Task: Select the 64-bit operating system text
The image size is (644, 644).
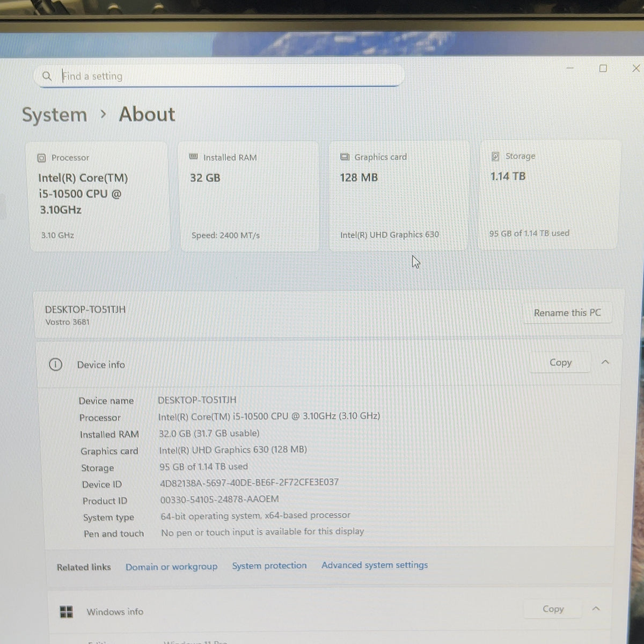Action: (255, 516)
